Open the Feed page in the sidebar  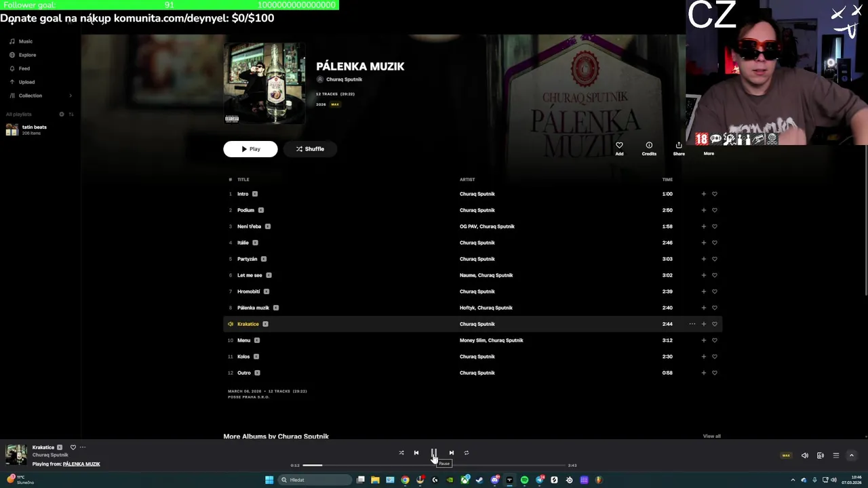[24, 68]
